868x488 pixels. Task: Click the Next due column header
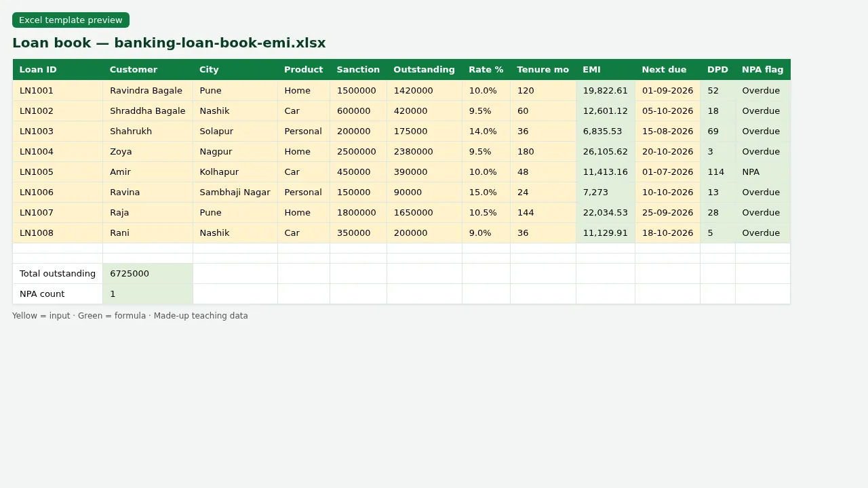tap(668, 70)
